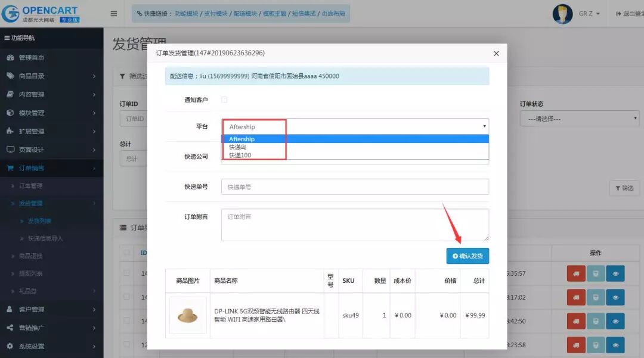Open the 支付模块 quick link
This screenshot has width=644, height=358.
tap(216, 14)
